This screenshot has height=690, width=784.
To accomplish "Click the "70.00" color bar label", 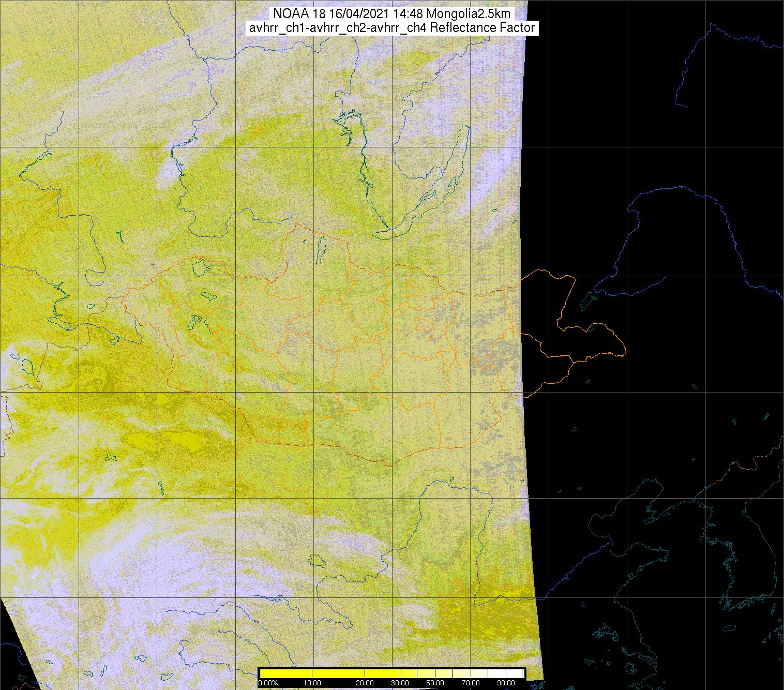I will tap(471, 683).
